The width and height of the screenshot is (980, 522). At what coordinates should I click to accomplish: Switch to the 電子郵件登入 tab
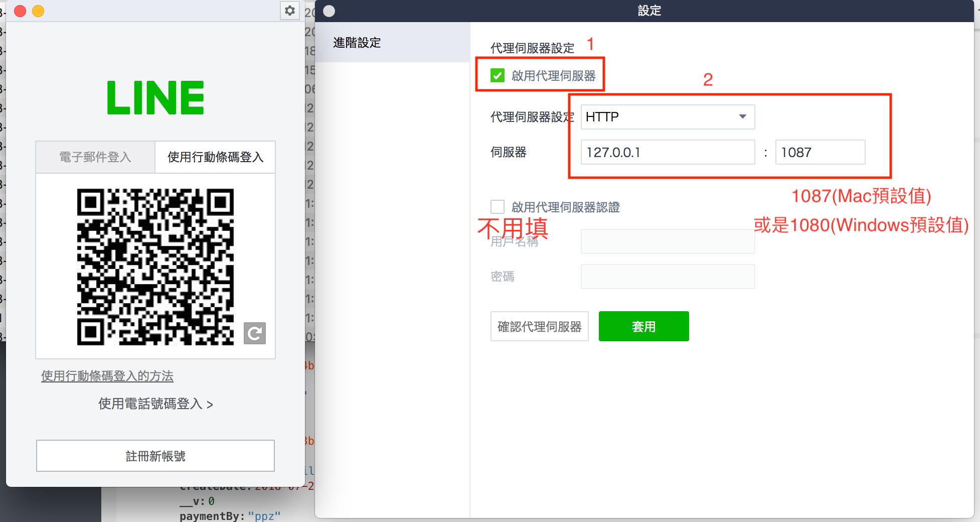click(94, 157)
